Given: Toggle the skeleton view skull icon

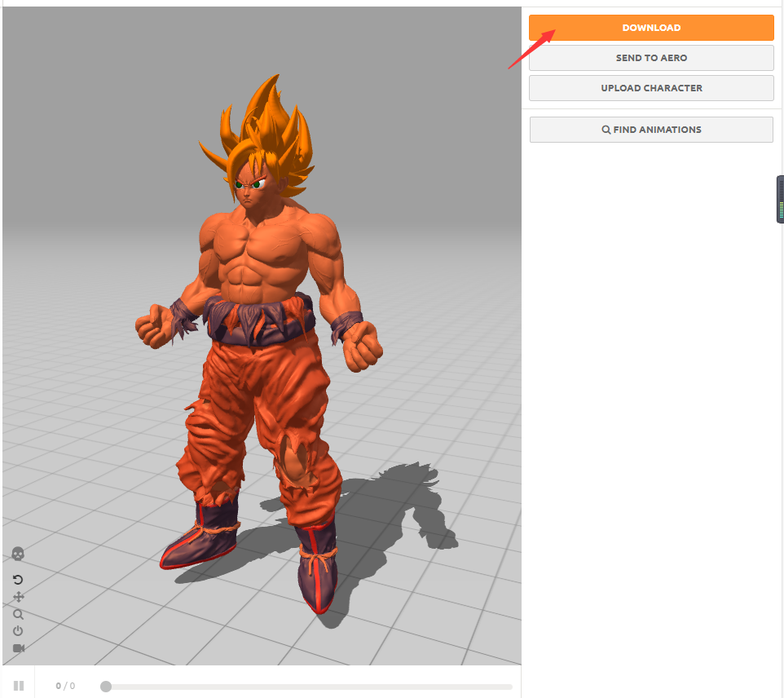Looking at the screenshot, I should click(18, 554).
